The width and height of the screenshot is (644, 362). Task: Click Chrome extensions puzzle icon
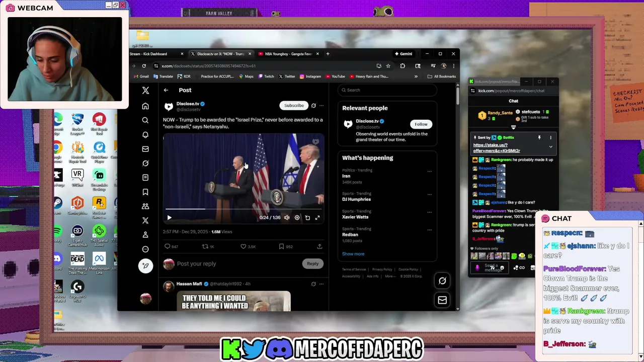tap(403, 66)
